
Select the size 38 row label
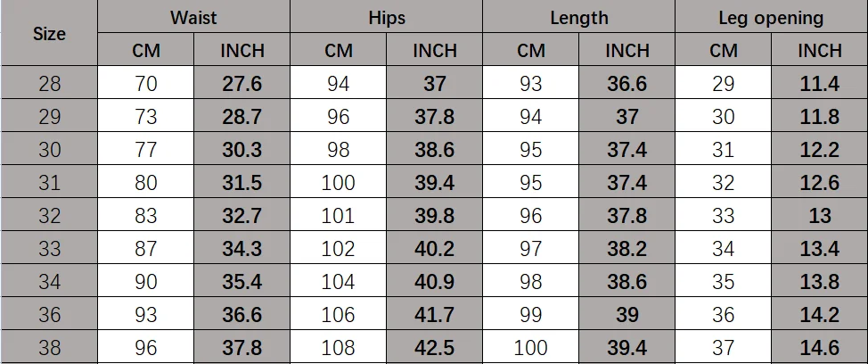pos(49,347)
